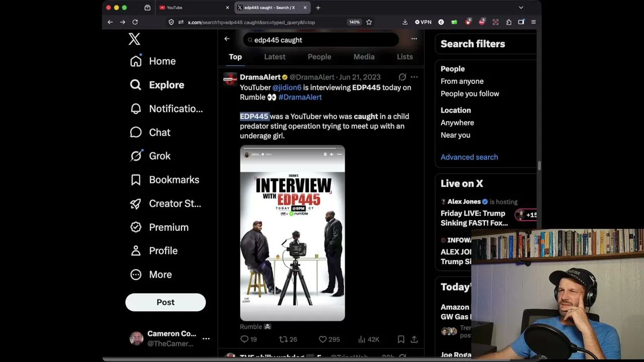644x362 pixels.
Task: Switch to the Lists results tab
Action: (405, 57)
